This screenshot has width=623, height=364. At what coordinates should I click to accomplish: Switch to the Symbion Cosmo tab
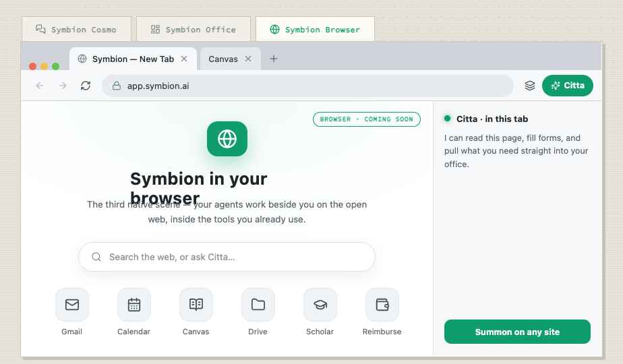tap(76, 29)
